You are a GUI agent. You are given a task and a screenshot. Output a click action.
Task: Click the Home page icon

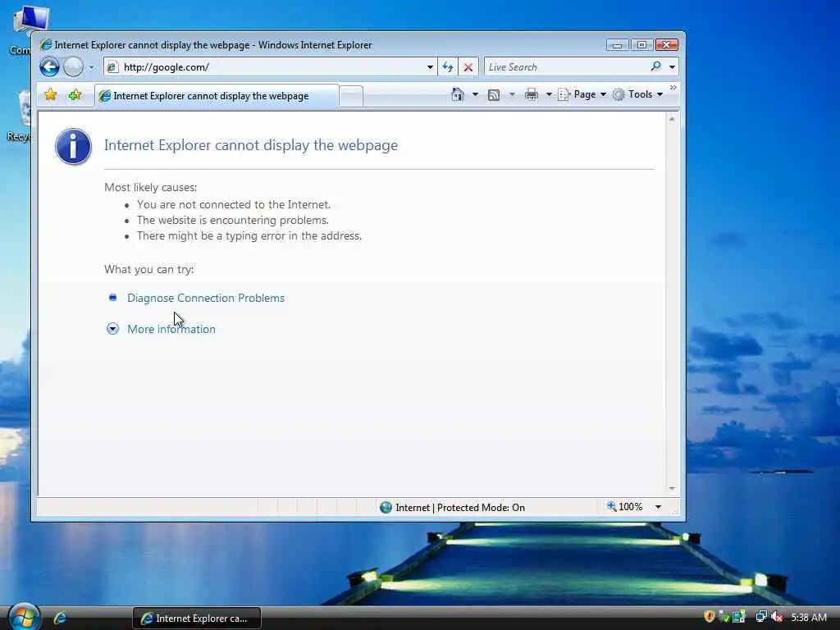(458, 95)
